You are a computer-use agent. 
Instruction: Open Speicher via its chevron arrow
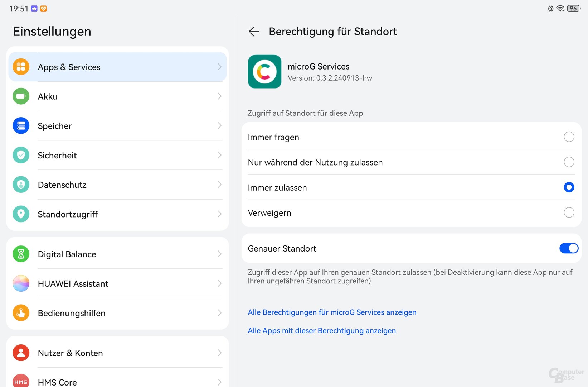[219, 125]
